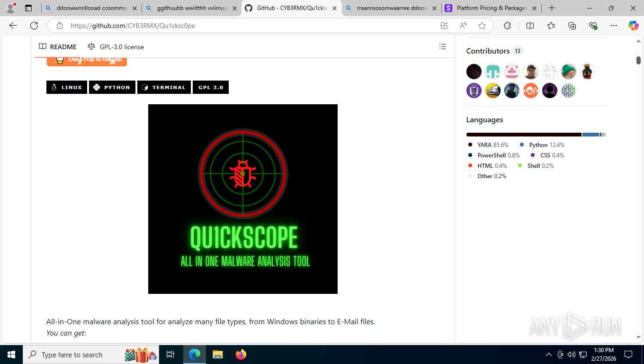
Task: Click the blue Python segment of the languages bar
Action: pos(591,135)
